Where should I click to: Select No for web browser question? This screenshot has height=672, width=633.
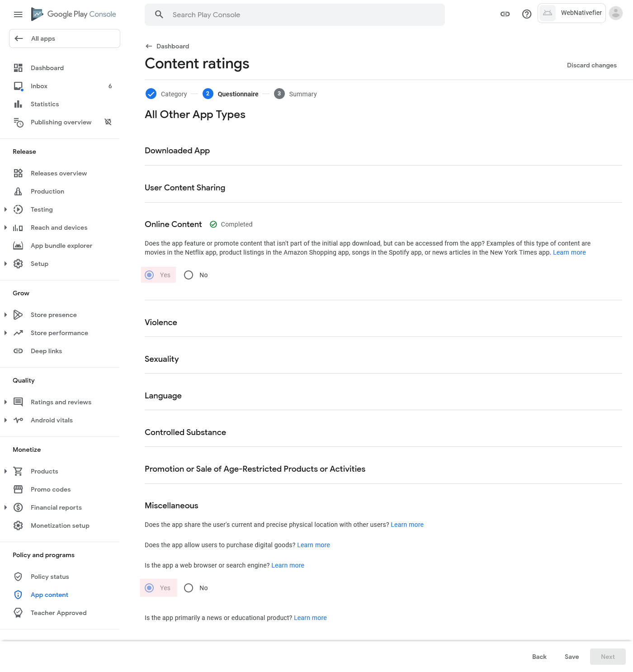point(189,588)
